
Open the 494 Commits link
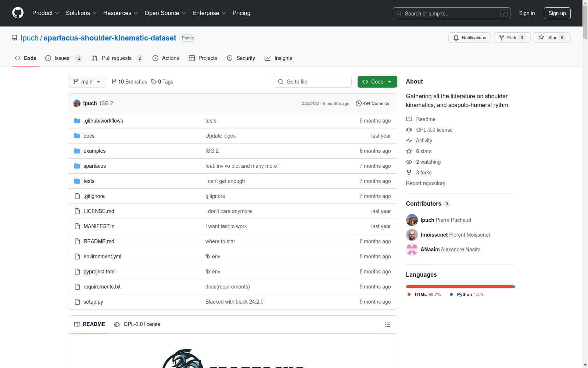click(x=372, y=103)
